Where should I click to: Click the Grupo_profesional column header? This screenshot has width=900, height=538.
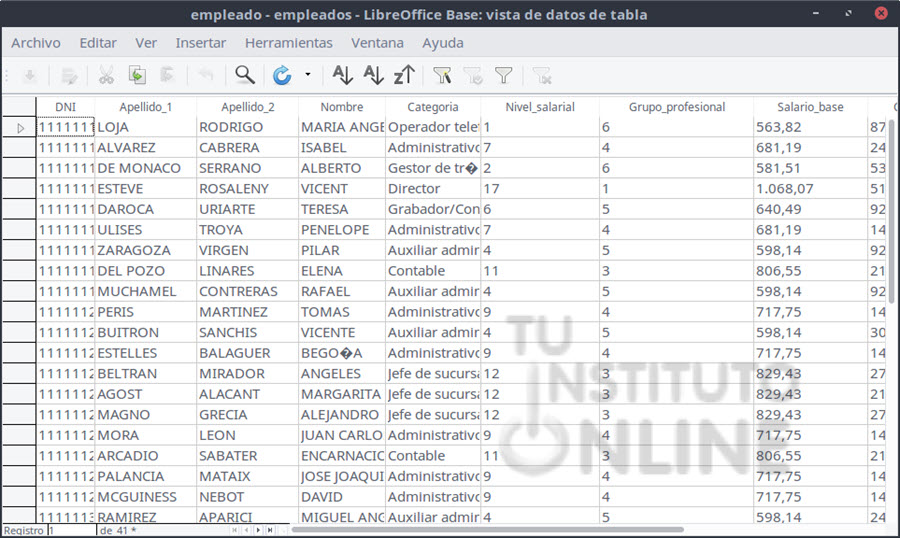pyautogui.click(x=677, y=107)
